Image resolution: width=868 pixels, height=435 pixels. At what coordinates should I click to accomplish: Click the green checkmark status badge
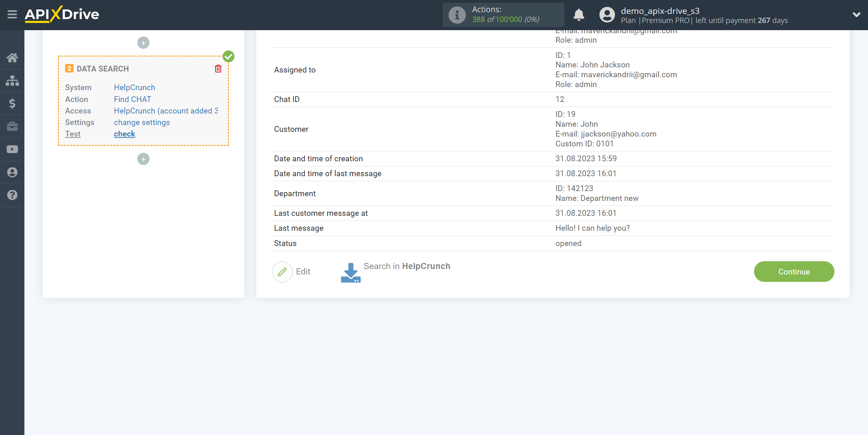coord(229,57)
